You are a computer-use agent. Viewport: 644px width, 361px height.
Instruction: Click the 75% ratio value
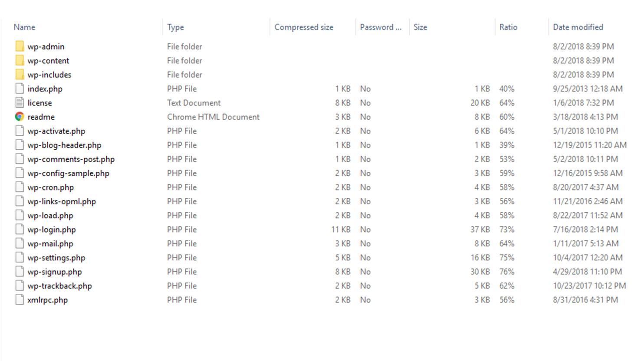pos(507,258)
